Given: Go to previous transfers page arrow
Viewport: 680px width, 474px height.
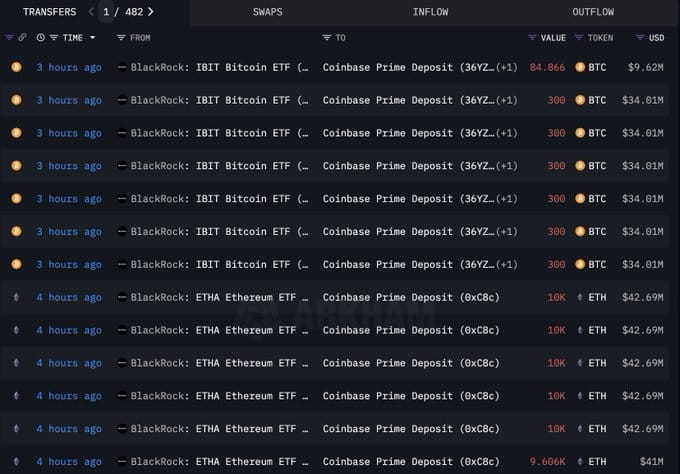Looking at the screenshot, I should pos(91,12).
